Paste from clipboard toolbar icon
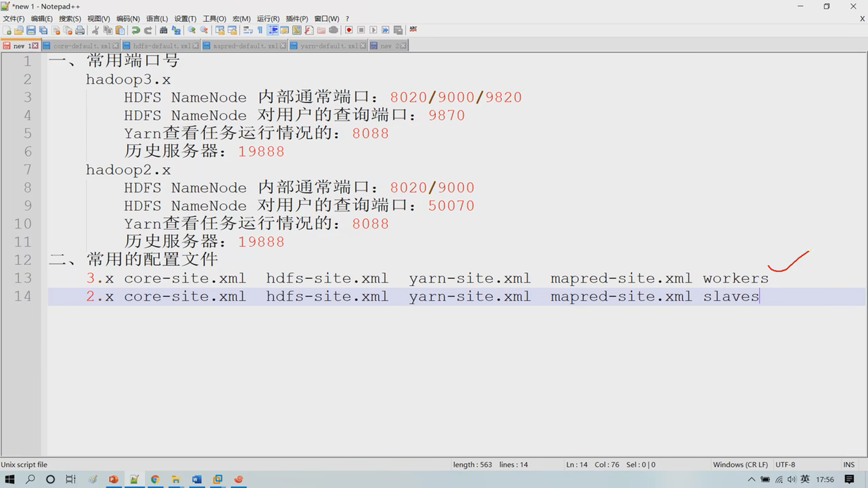Image resolution: width=868 pixels, height=488 pixels. pyautogui.click(x=120, y=30)
